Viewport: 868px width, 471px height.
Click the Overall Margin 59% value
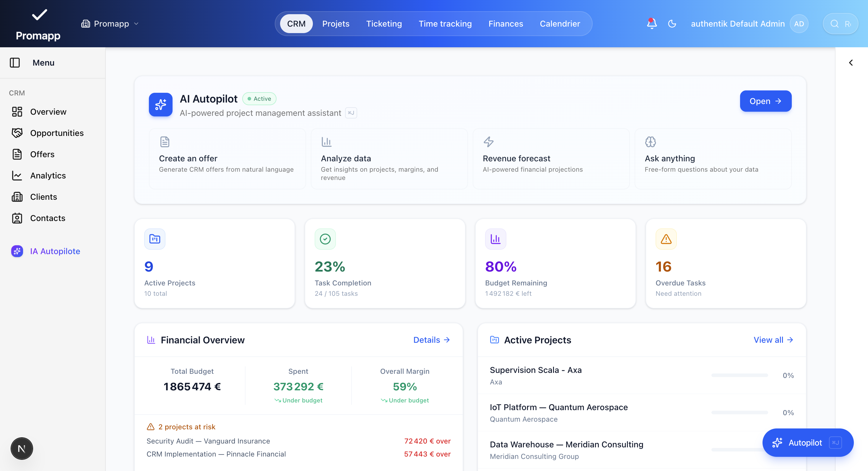coord(405,386)
